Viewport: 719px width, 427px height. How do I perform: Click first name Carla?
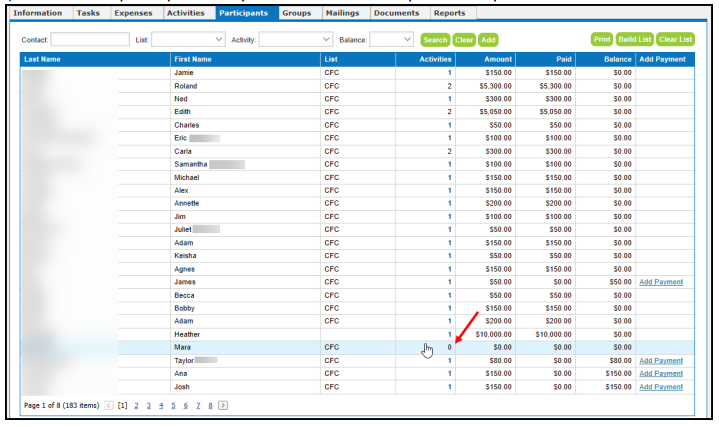point(183,151)
